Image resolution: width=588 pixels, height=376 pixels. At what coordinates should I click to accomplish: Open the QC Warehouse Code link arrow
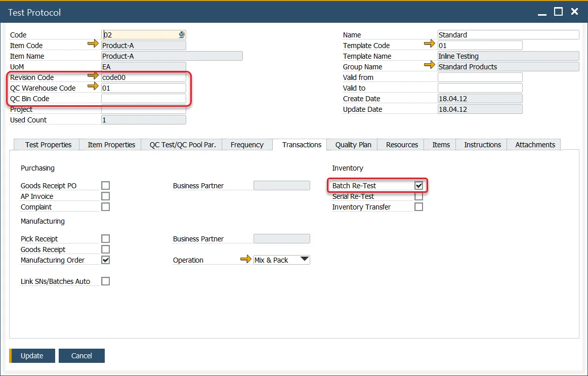pyautogui.click(x=93, y=87)
